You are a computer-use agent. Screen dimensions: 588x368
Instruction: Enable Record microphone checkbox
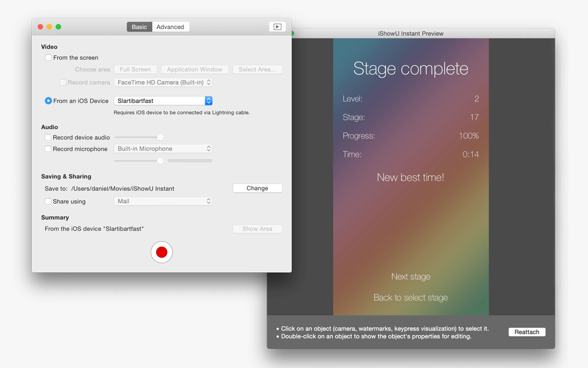(48, 149)
